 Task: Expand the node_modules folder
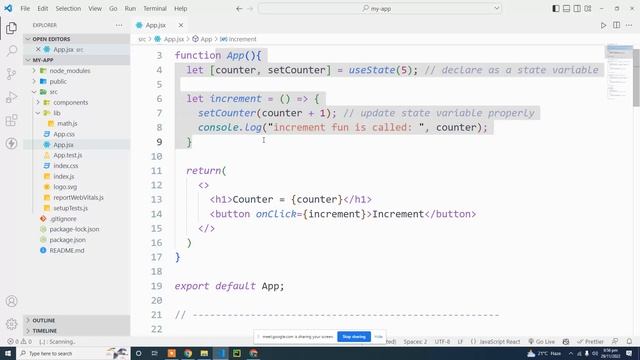coord(69,71)
